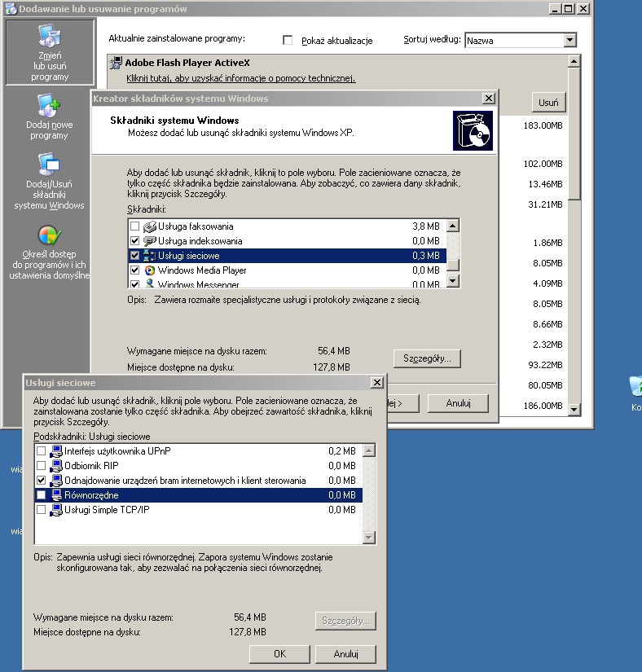Image resolution: width=642 pixels, height=672 pixels.
Task: Open Określ dostęp do programów icon
Action: tap(49, 235)
